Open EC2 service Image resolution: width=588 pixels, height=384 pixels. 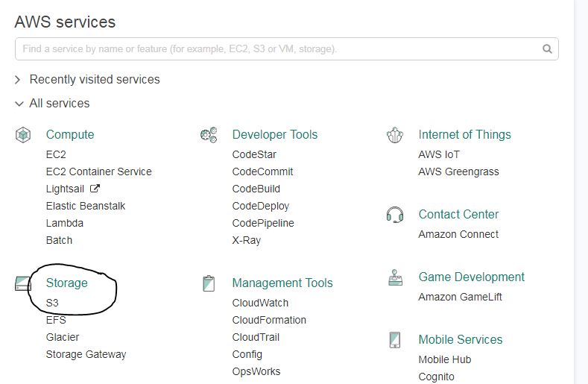coord(56,154)
